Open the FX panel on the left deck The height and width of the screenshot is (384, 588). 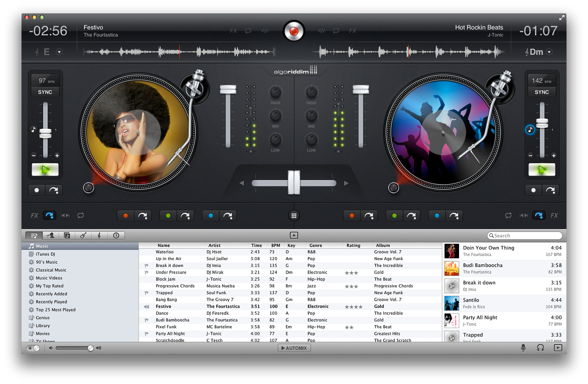tap(34, 215)
